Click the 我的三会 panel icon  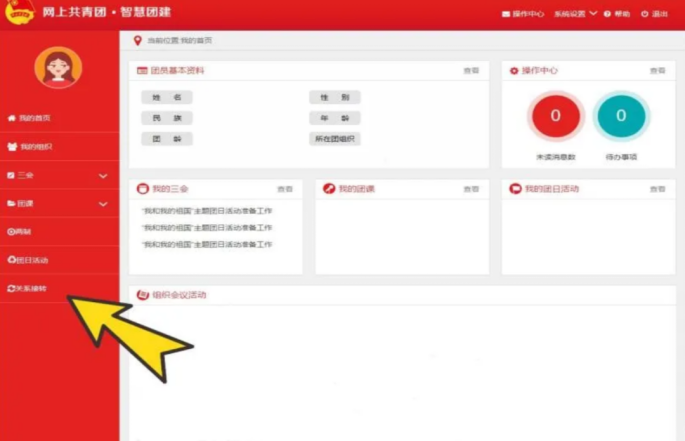coord(142,188)
